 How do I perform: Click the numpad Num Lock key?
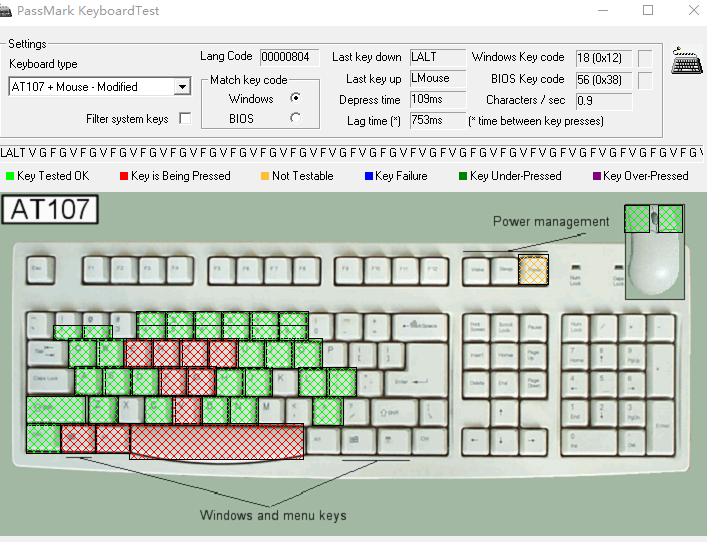click(x=576, y=327)
